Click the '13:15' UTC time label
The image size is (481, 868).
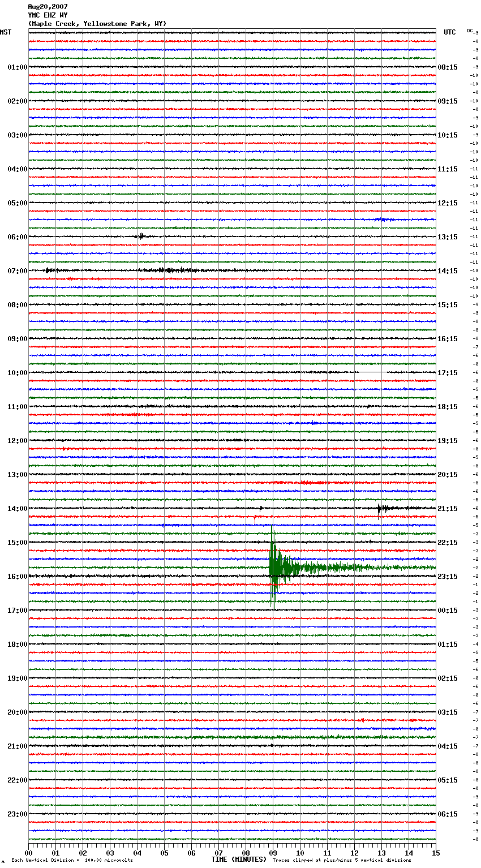[448, 237]
